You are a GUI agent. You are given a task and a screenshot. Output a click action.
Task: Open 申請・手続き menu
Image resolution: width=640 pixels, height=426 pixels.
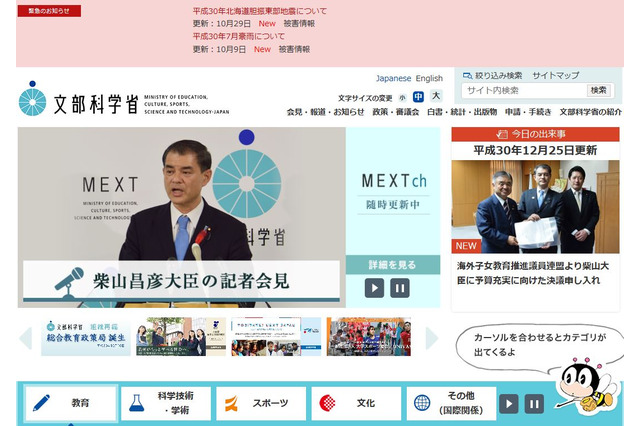528,112
